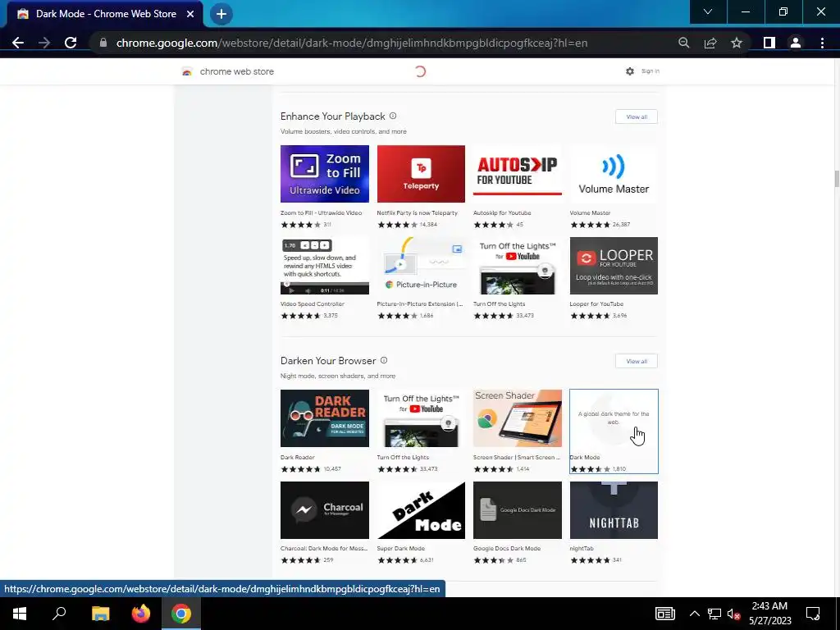The width and height of the screenshot is (840, 630).
Task: Click the address bar URL
Action: [x=351, y=43]
